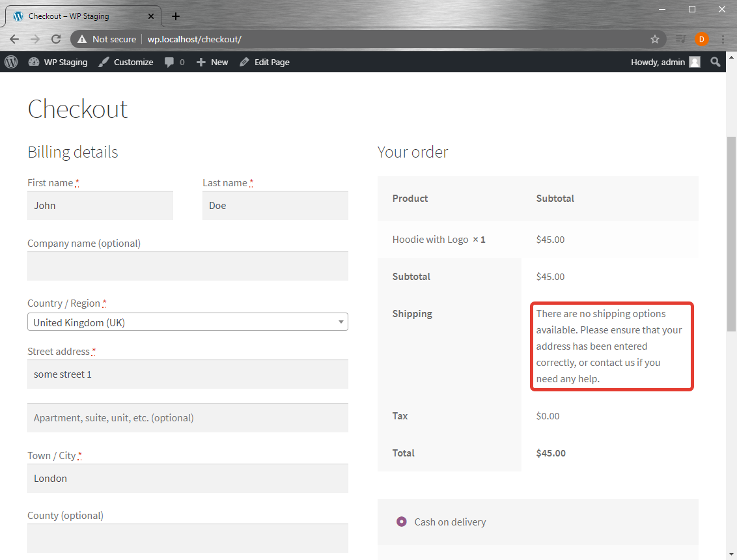Open the Chrome profile avatar D
The height and width of the screenshot is (560, 737).
701,40
